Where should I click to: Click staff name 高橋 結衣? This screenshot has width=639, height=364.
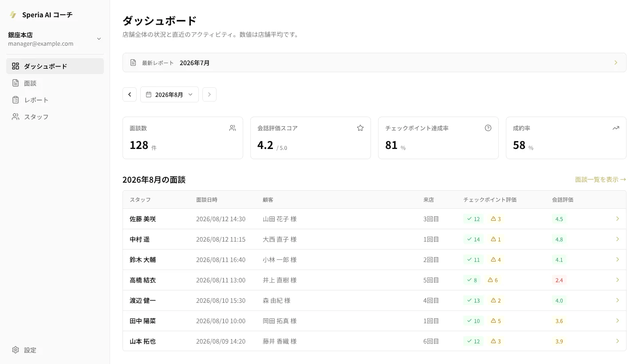click(x=143, y=280)
